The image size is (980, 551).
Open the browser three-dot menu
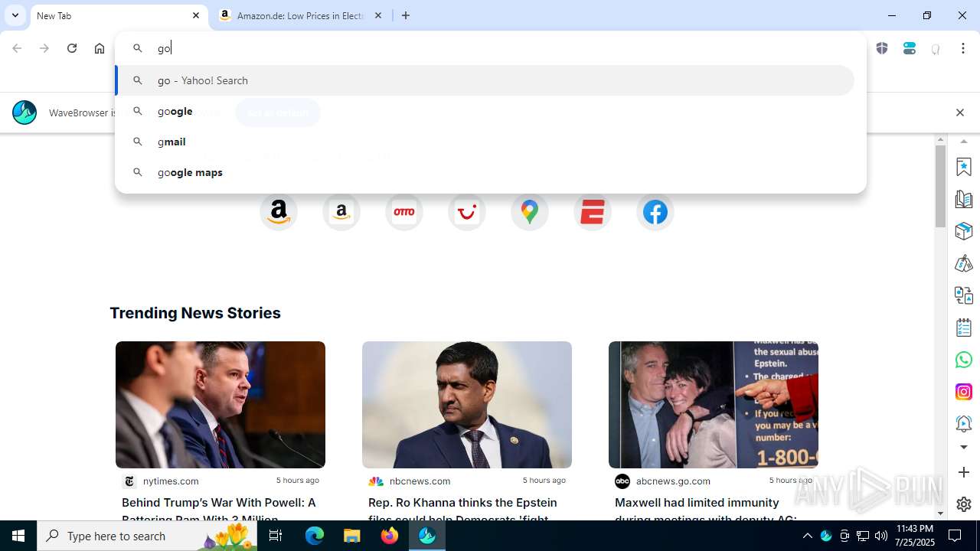coord(963,48)
